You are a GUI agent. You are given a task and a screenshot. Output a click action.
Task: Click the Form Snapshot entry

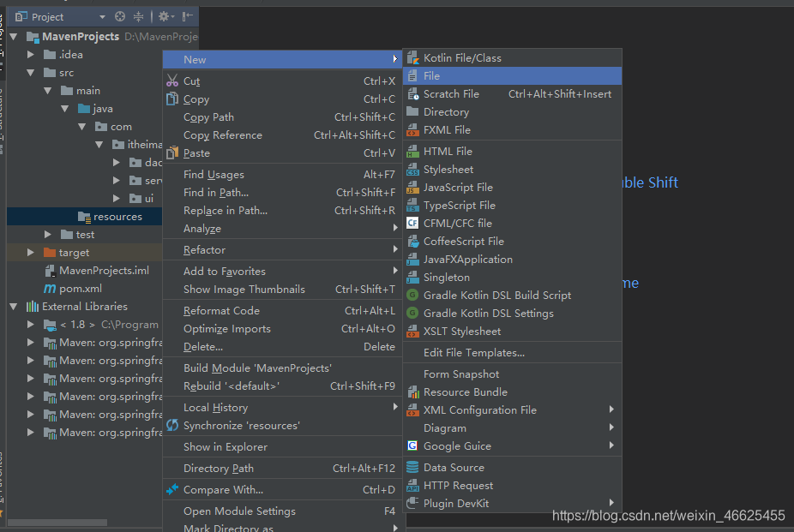(x=513, y=374)
